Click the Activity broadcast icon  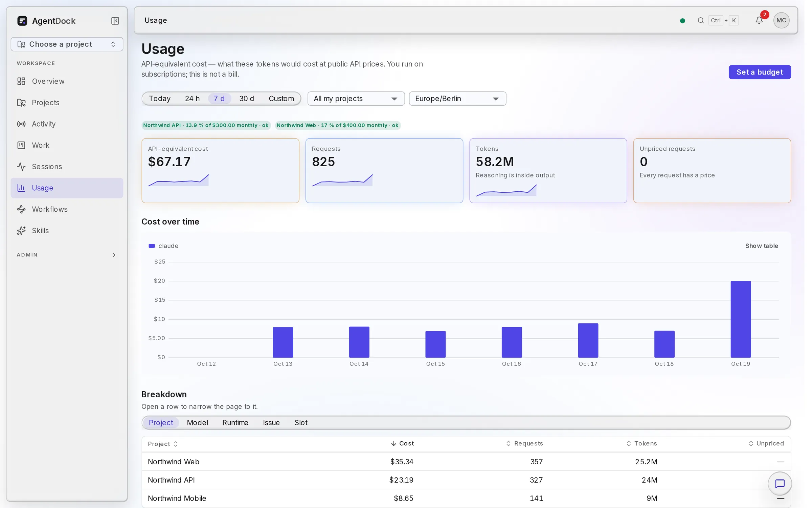pos(21,124)
